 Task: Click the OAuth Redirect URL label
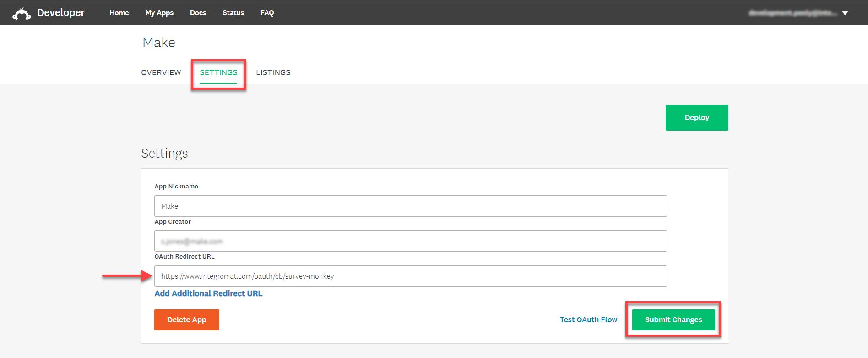184,257
